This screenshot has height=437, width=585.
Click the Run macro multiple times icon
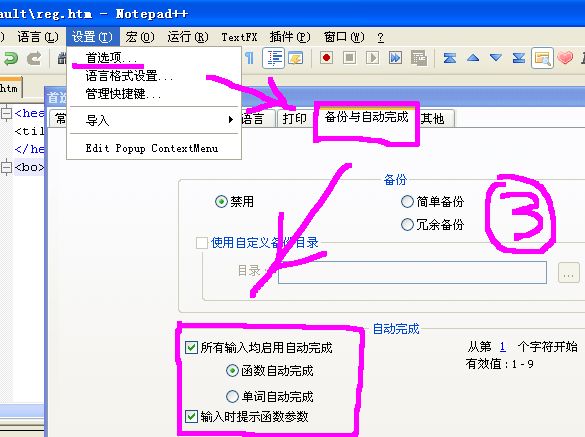(395, 58)
